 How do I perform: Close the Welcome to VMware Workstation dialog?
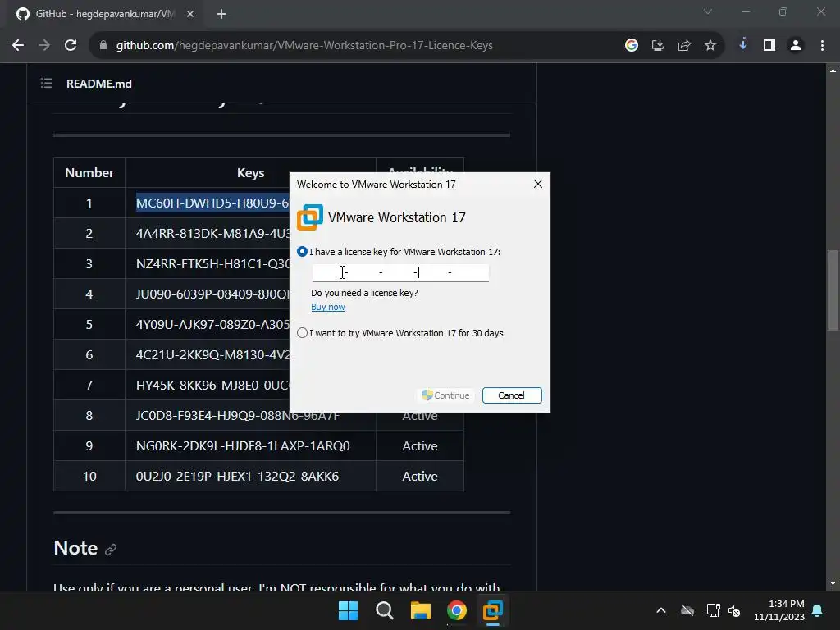coord(538,184)
